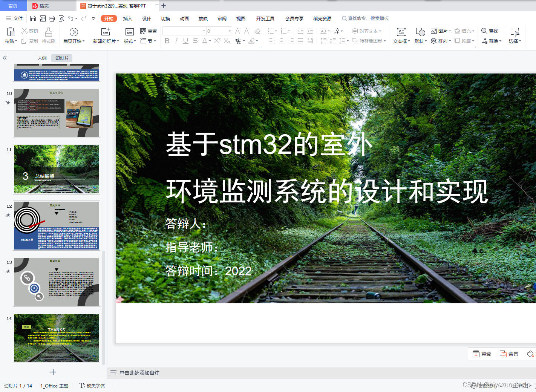Image resolution: width=536 pixels, height=392 pixels.
Task: Click the Paste (粘贴) clipboard icon
Action: point(11,32)
